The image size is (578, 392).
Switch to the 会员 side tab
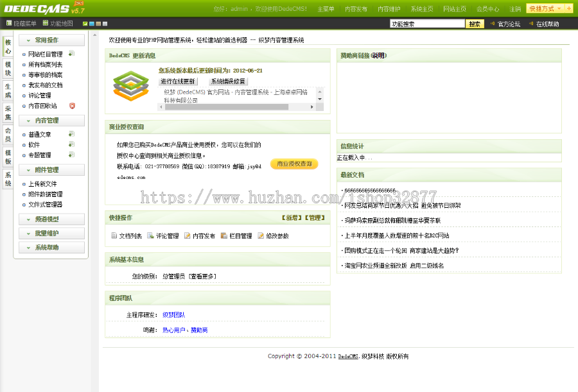coord(8,135)
